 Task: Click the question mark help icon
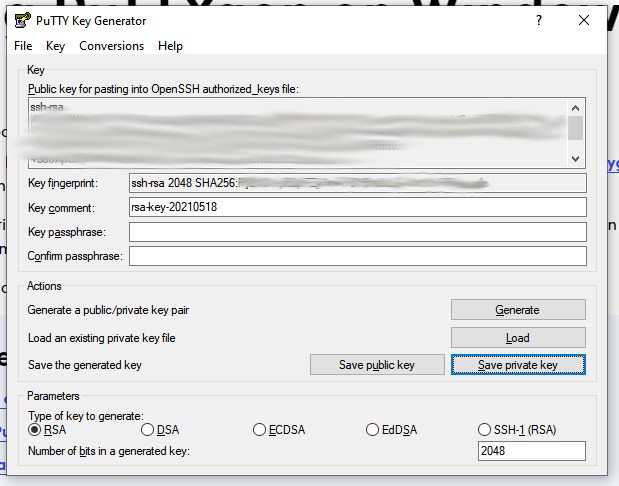(539, 20)
